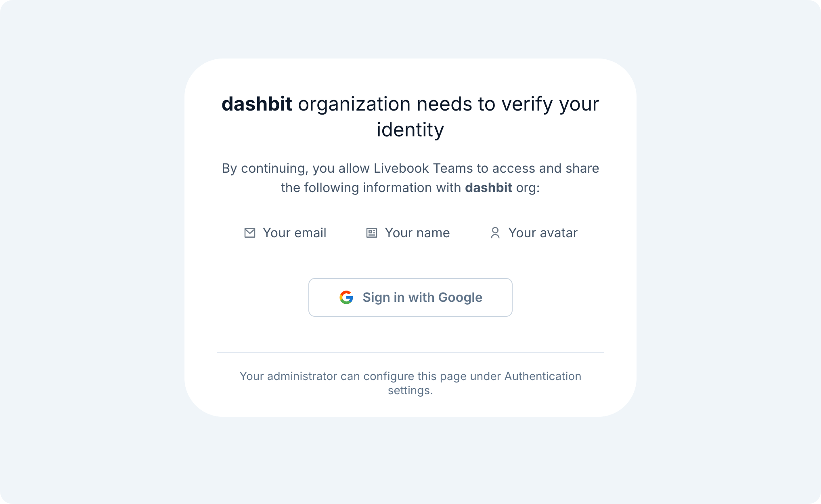Select the Your email label
The height and width of the screenshot is (504, 821).
pos(294,233)
